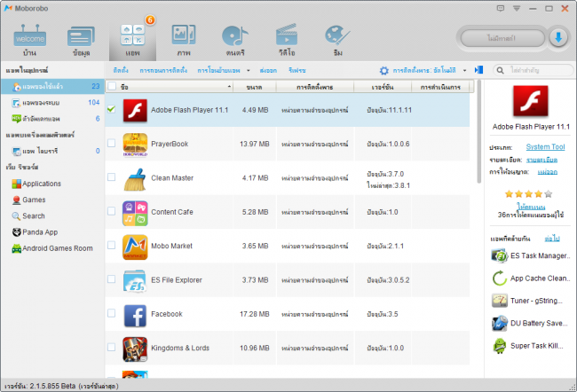Toggle the side panel collapse icon
The width and height of the screenshot is (577, 392).
tap(478, 70)
